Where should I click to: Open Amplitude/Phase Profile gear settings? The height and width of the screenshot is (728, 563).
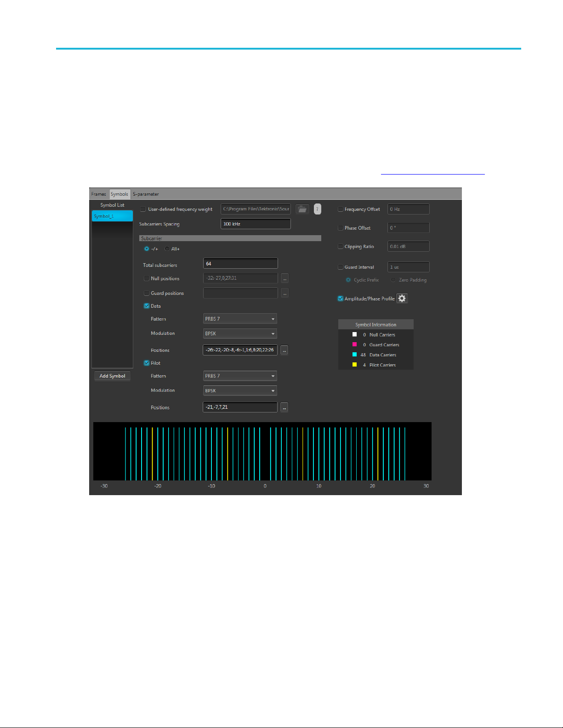pyautogui.click(x=402, y=299)
